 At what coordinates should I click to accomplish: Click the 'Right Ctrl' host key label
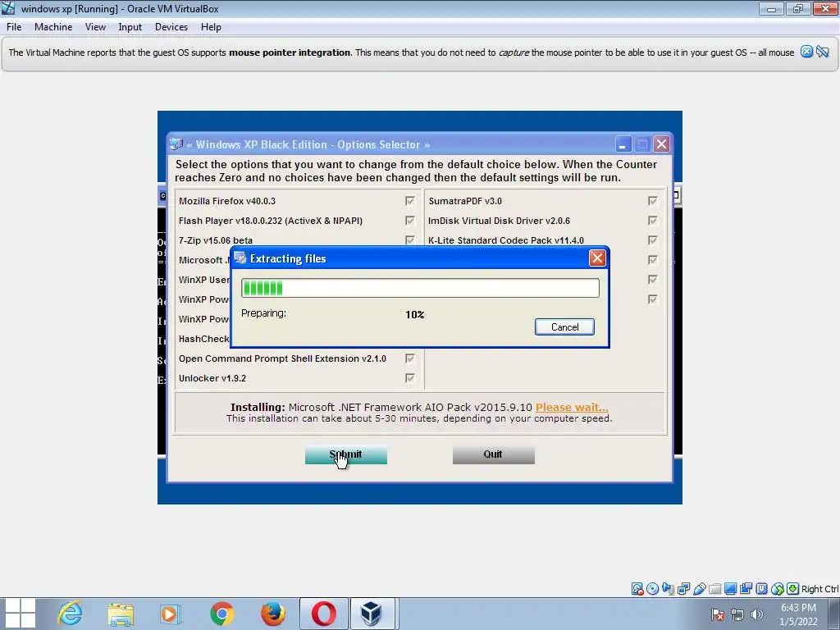819,589
